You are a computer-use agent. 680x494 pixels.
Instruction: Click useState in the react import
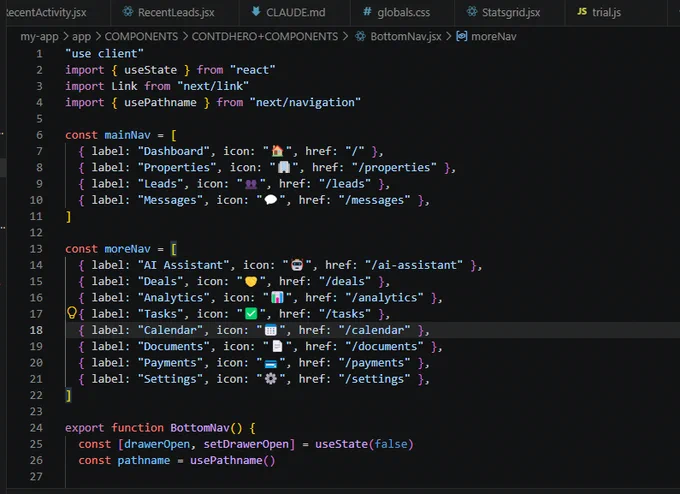(150, 70)
